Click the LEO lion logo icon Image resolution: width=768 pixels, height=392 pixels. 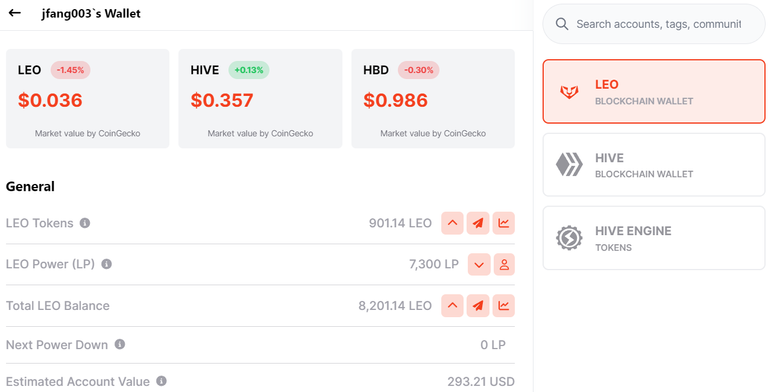(x=569, y=92)
